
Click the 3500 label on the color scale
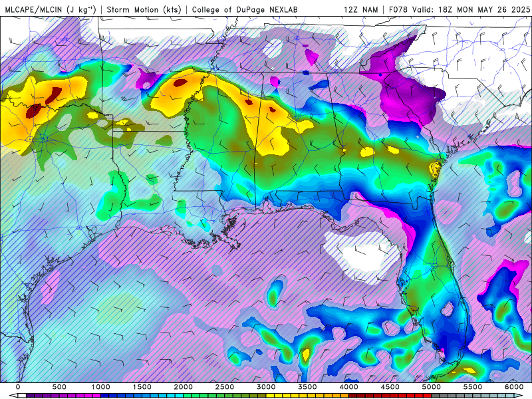307,387
